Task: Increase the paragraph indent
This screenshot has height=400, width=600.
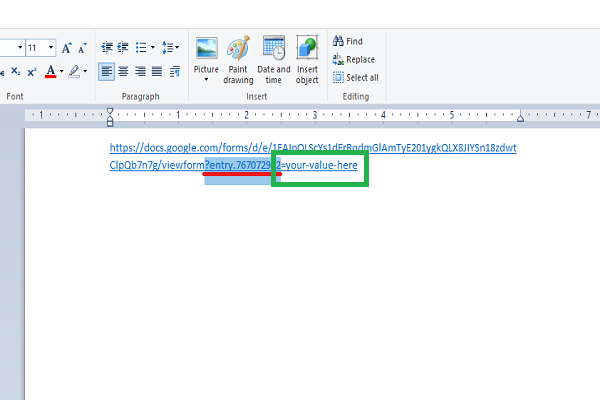Action: (123, 47)
